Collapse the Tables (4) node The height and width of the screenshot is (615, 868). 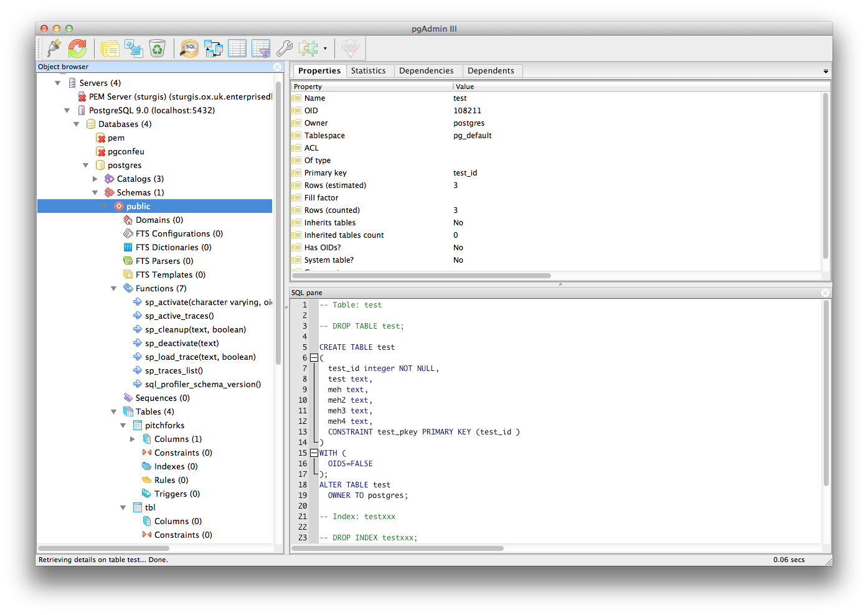(114, 411)
